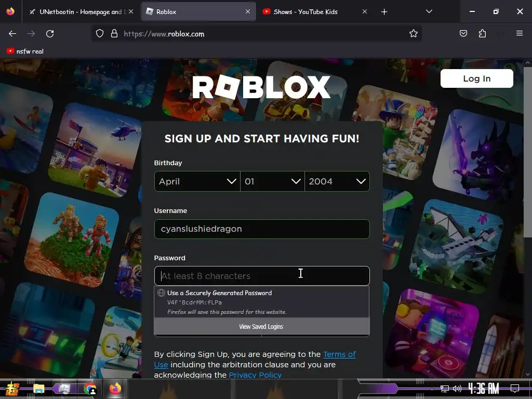Image resolution: width=532 pixels, height=399 pixels.
Task: Open the Firefox hamburger menu
Action: 519,33
